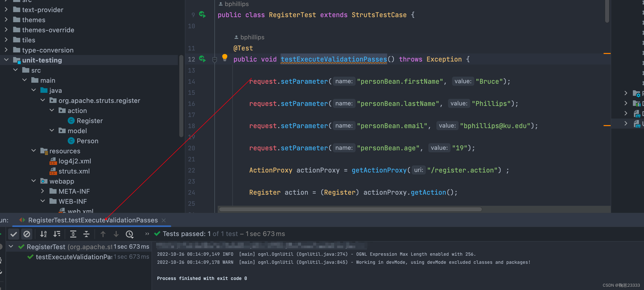This screenshot has height=290, width=644.
Task: Collapse RegisterTest node in test results
Action: pos(11,246)
